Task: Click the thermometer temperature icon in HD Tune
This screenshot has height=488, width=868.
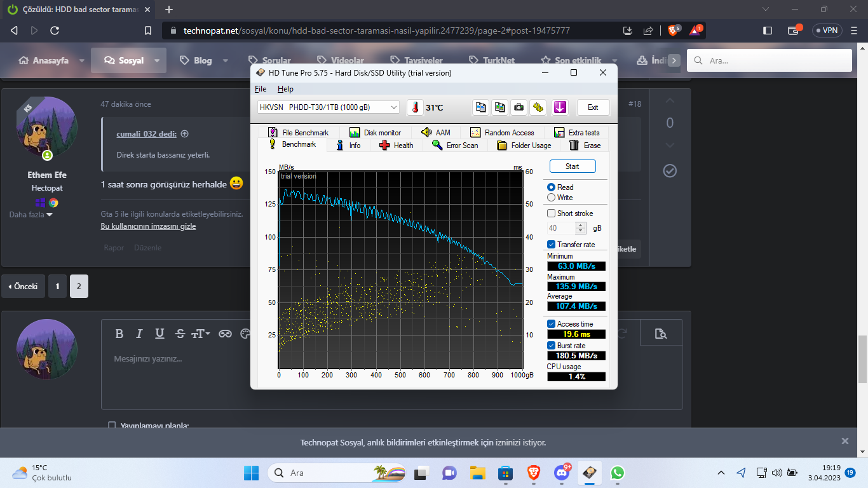Action: point(415,107)
